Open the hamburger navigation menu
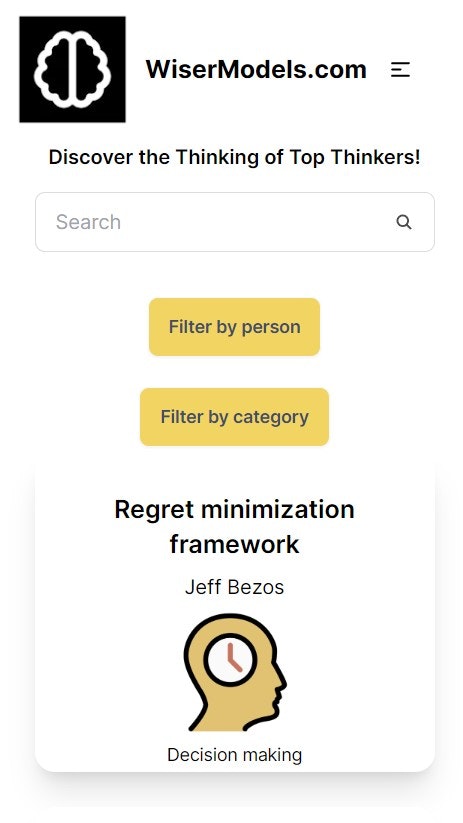463x823 pixels. click(x=400, y=70)
